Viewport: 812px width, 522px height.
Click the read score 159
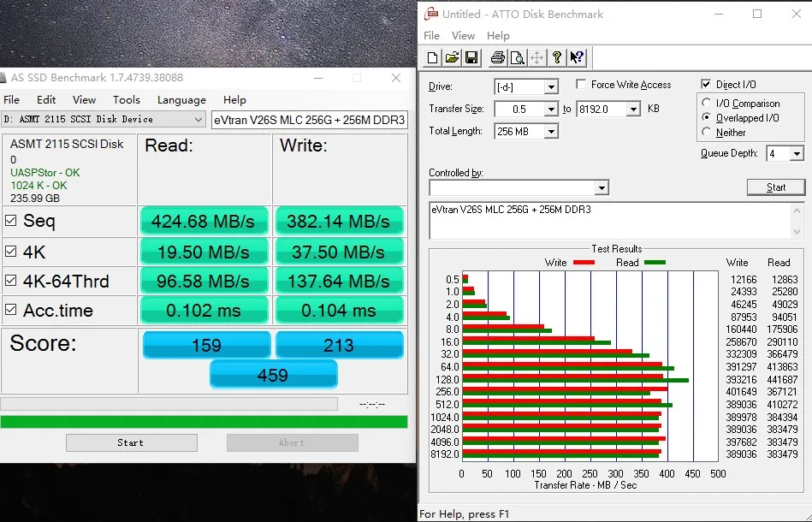point(206,345)
